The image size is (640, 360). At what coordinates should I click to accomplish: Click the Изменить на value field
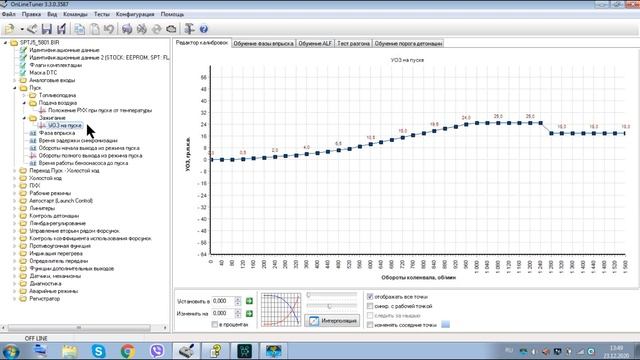223,313
